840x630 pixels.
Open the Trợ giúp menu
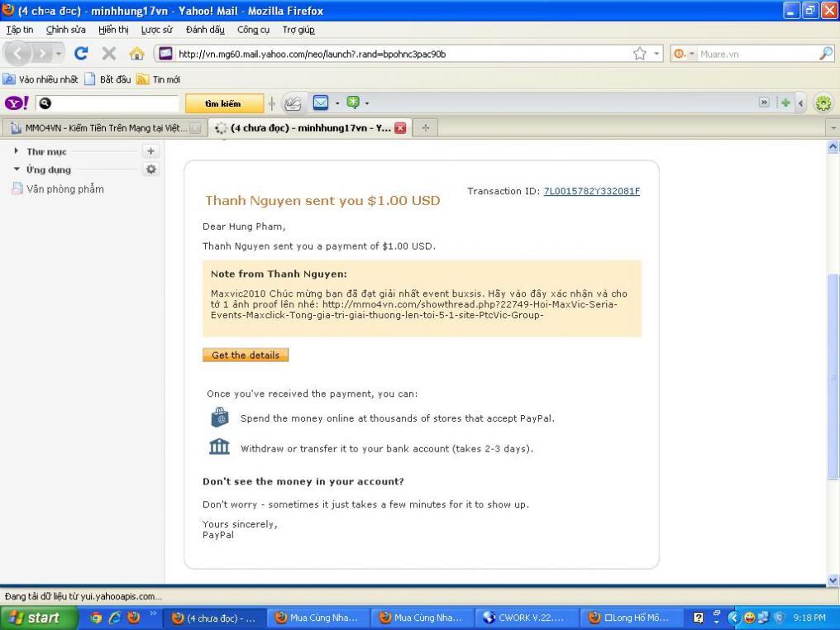click(298, 30)
